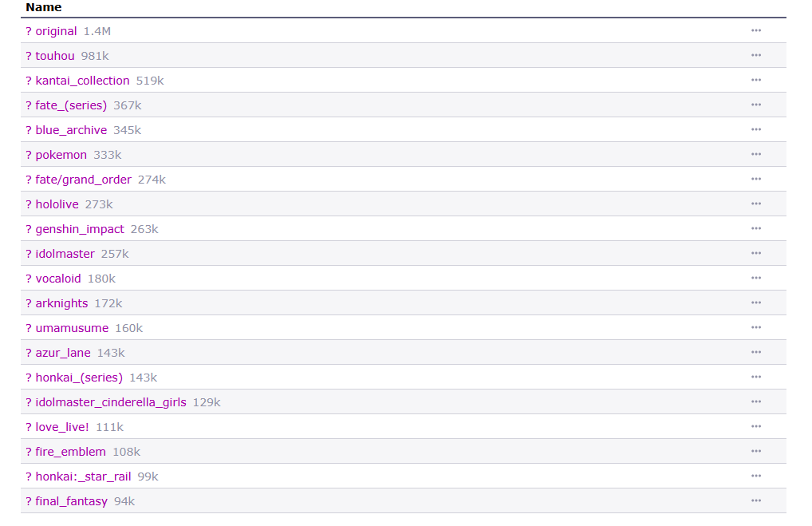Open the more-options dots for vocaloid

point(755,279)
